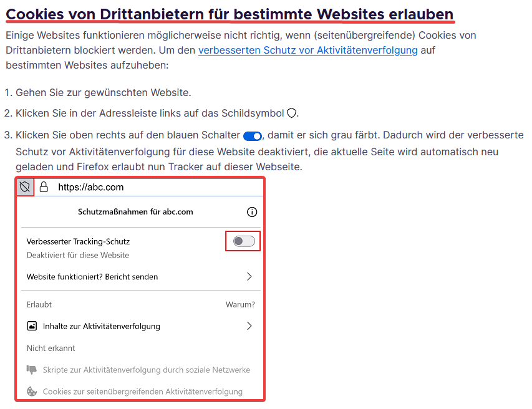This screenshot has width=532, height=409.
Task: Expand arrow next to Bericht senden
Action: coord(249,276)
